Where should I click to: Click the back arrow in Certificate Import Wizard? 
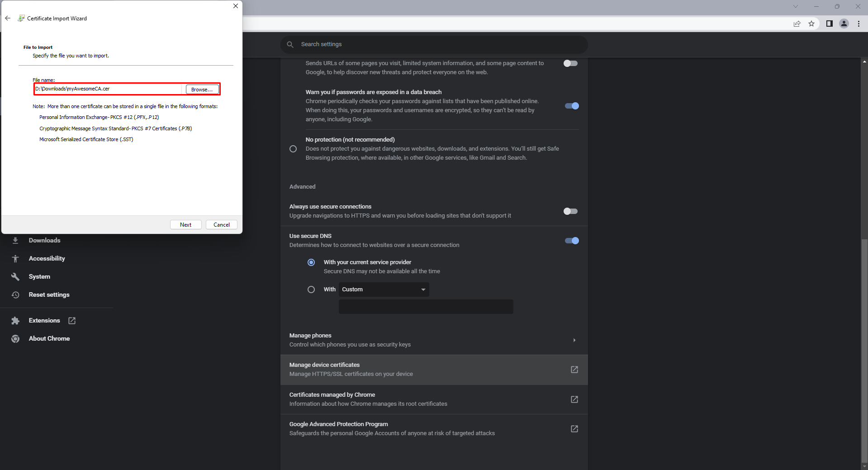click(8, 19)
